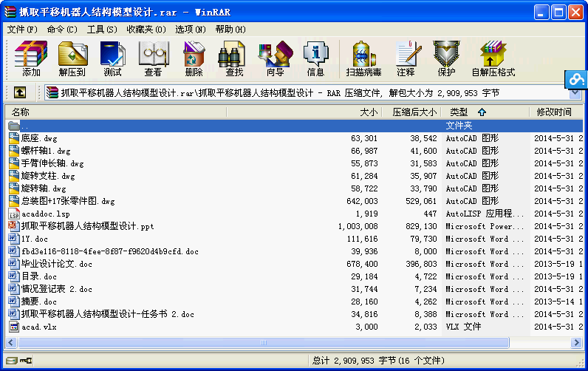
Task: Click the 查看 (View) toolbar icon
Action: click(x=153, y=58)
